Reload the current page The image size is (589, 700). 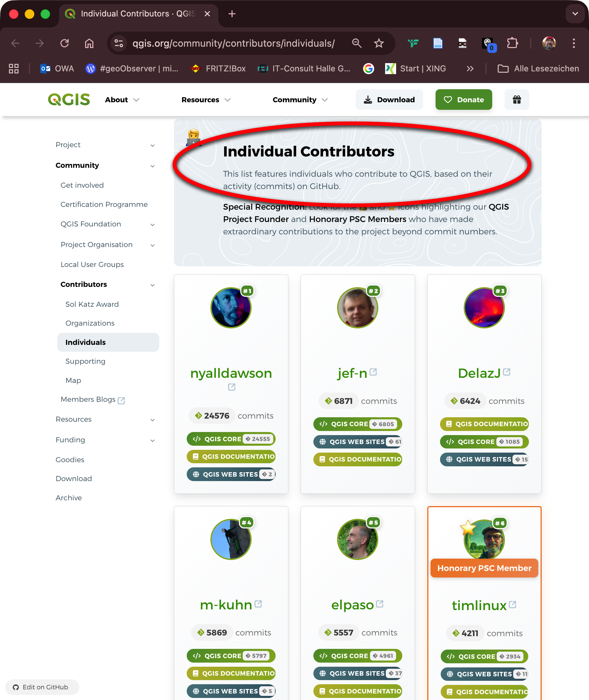65,43
